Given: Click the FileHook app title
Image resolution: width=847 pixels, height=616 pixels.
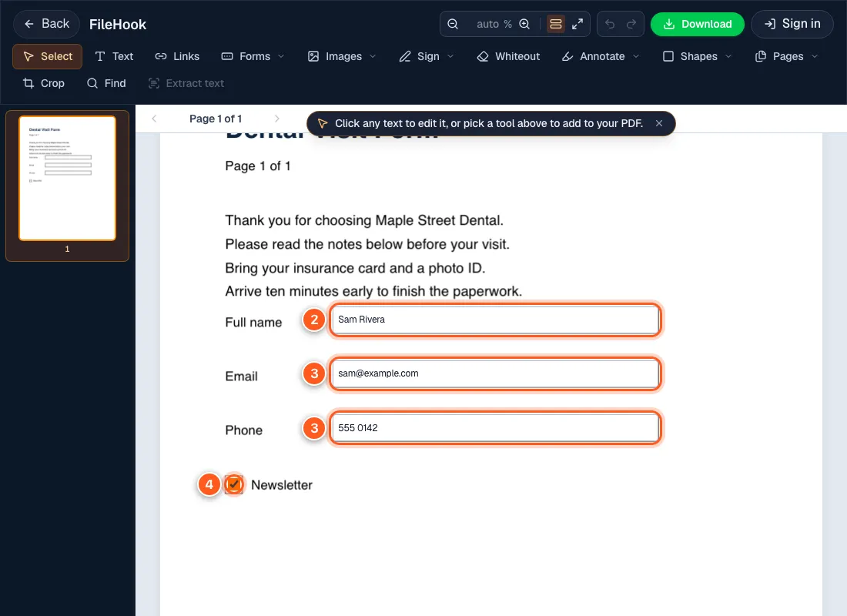Looking at the screenshot, I should 118,25.
